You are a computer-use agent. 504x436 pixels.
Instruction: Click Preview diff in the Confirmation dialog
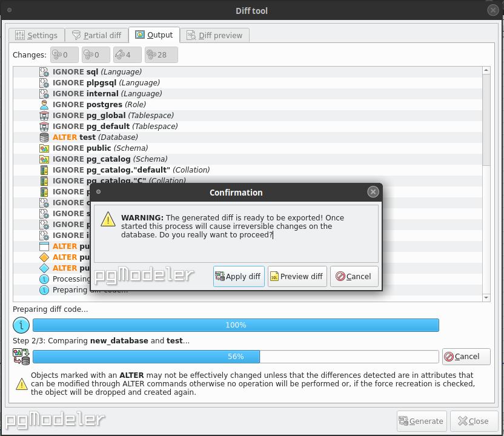point(297,276)
